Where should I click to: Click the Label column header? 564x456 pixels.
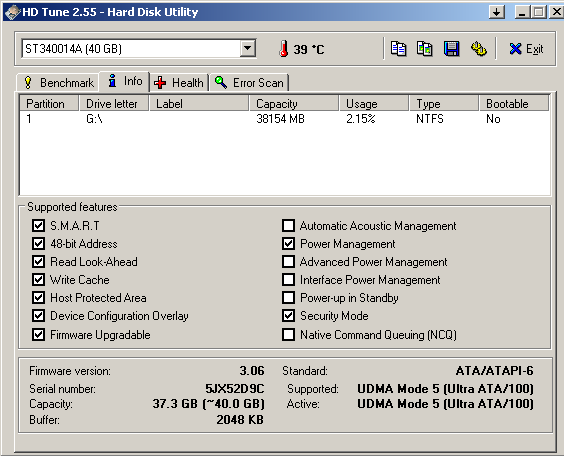pos(199,104)
